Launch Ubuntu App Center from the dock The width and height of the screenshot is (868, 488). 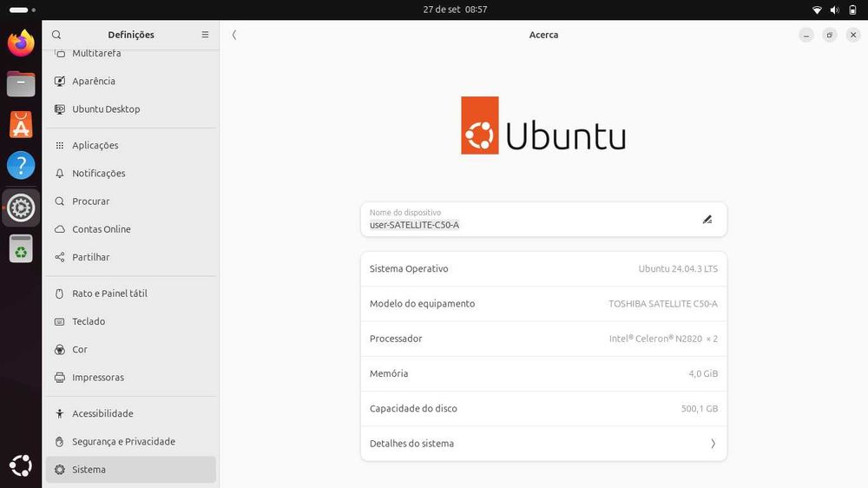click(21, 125)
